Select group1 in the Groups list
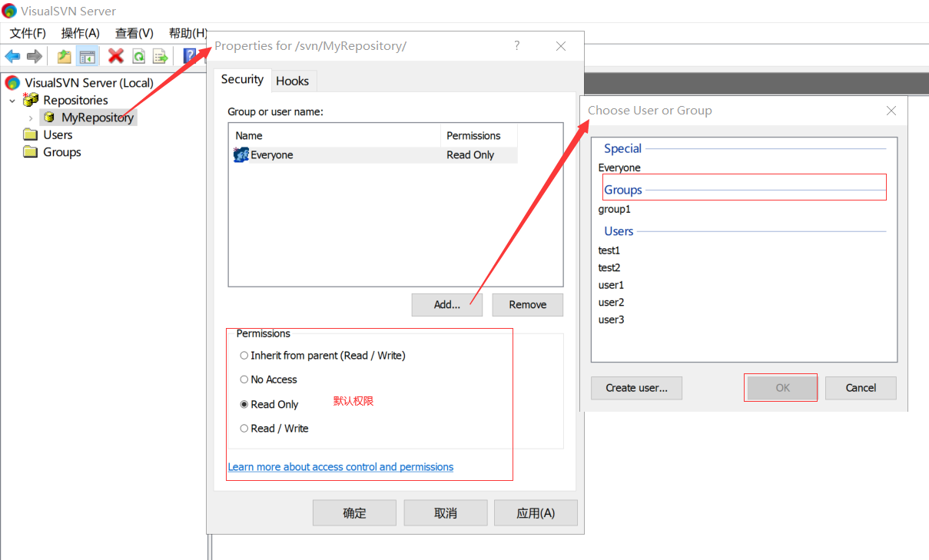Viewport: 929px width, 560px height. coord(615,209)
